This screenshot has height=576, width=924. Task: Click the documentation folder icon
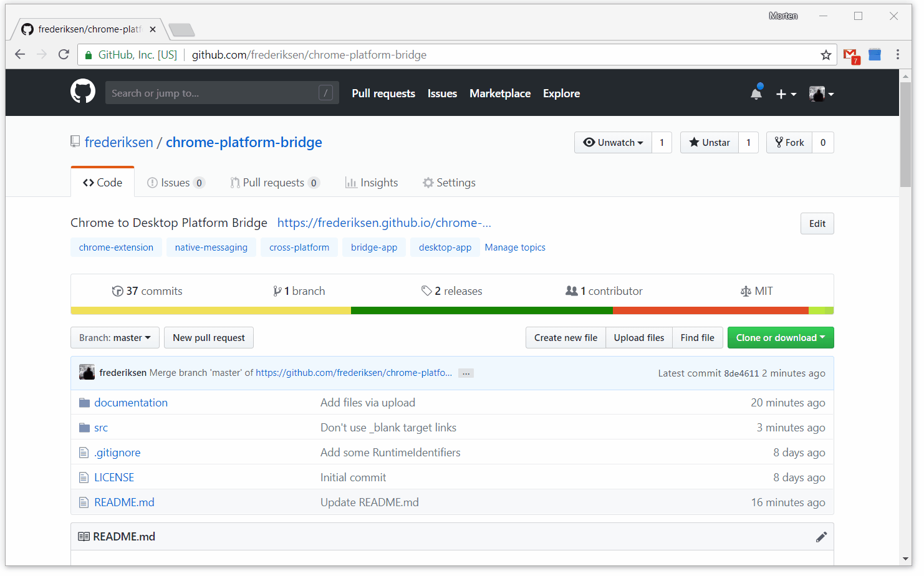pos(85,403)
